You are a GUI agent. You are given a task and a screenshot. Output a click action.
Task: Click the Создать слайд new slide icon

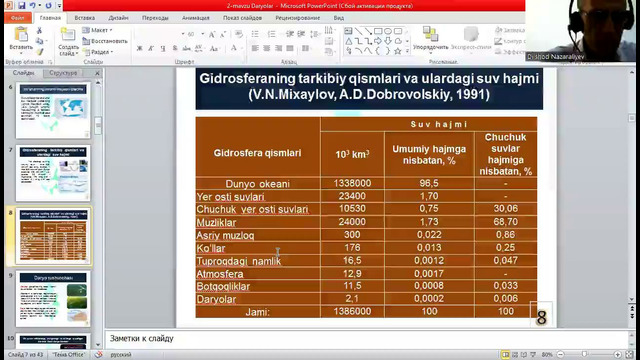coord(68,34)
